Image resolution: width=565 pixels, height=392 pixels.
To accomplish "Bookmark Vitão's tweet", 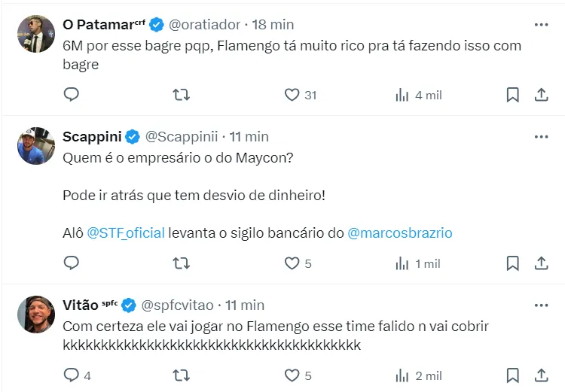I will point(512,375).
